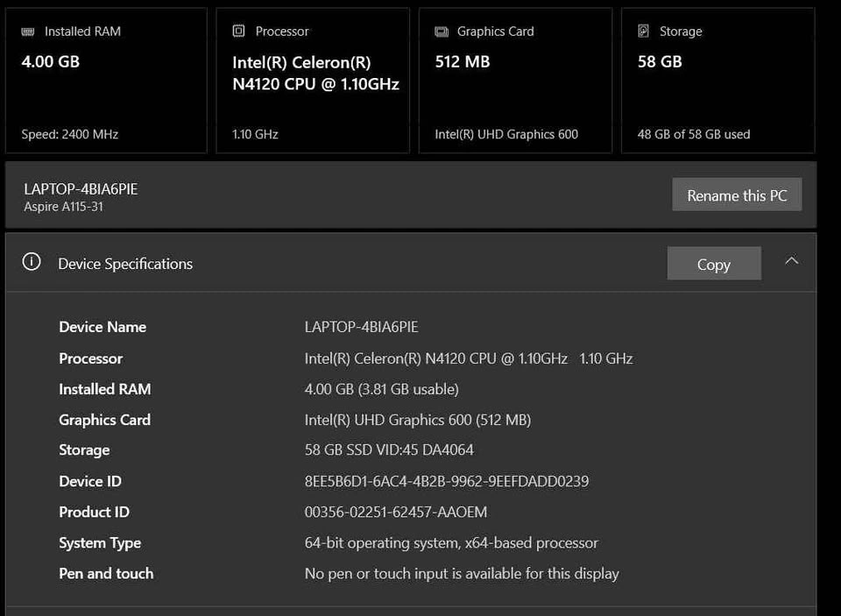Click the Graphics Card row label

click(x=104, y=420)
